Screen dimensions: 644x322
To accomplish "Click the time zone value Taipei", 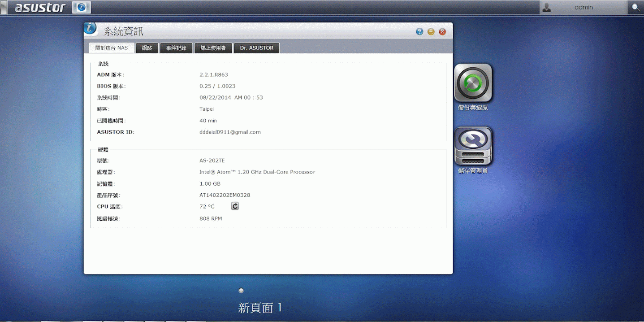I will point(207,109).
